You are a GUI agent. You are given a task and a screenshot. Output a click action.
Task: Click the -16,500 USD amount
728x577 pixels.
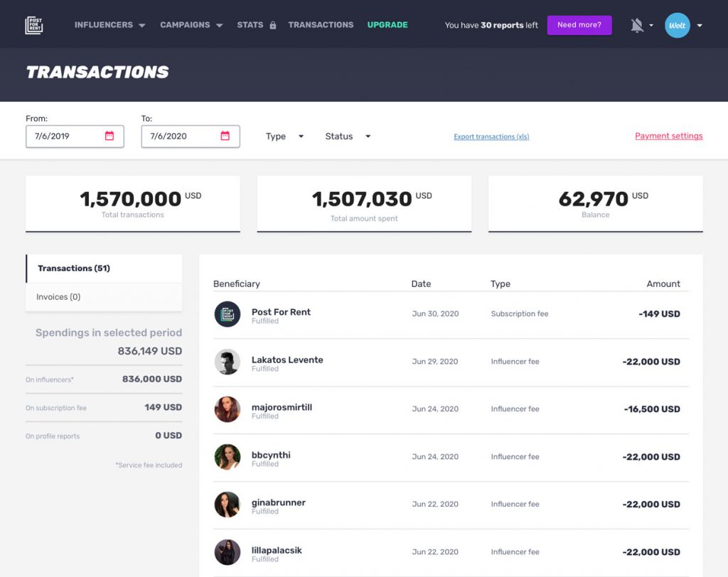[652, 409]
